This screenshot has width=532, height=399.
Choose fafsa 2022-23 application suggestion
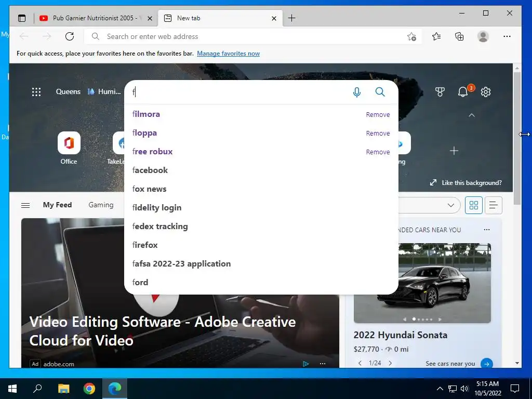click(261, 263)
